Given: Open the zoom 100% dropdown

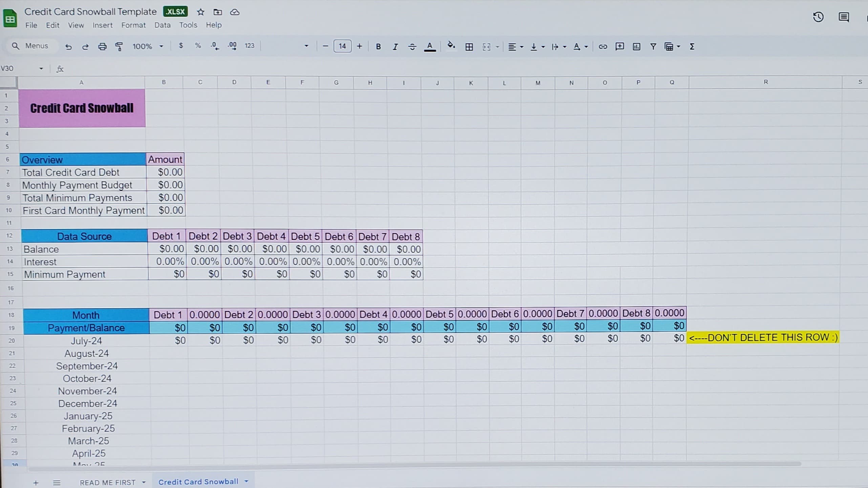Looking at the screenshot, I should tap(148, 46).
